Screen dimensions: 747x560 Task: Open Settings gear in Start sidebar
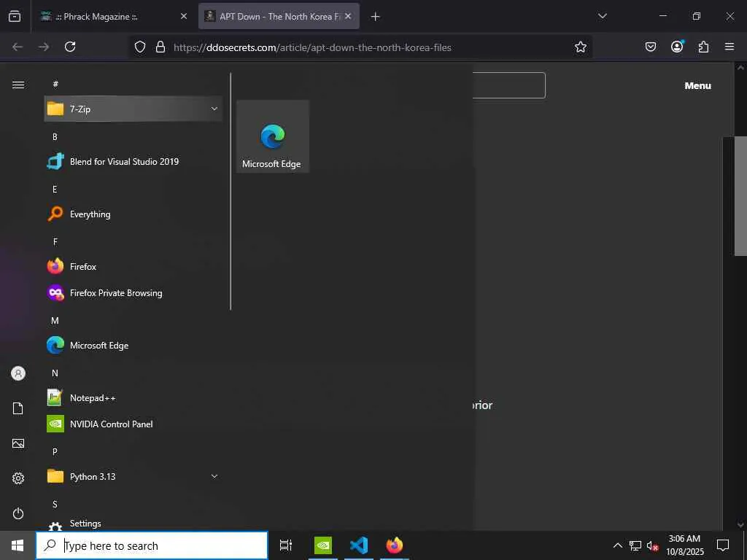tap(18, 478)
